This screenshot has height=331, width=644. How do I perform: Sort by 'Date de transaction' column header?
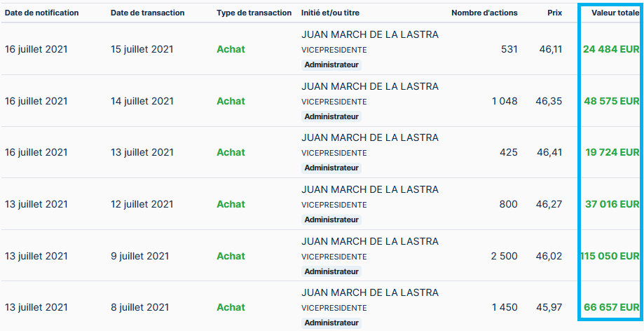click(147, 13)
